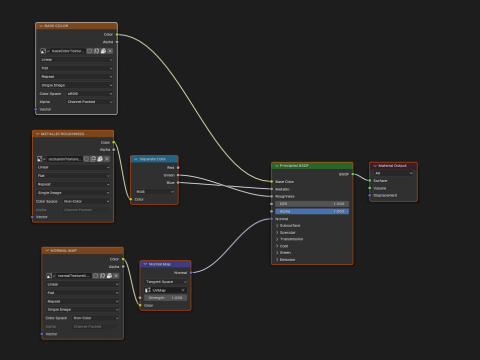Collapse the BASE COLOR node

coord(41,26)
